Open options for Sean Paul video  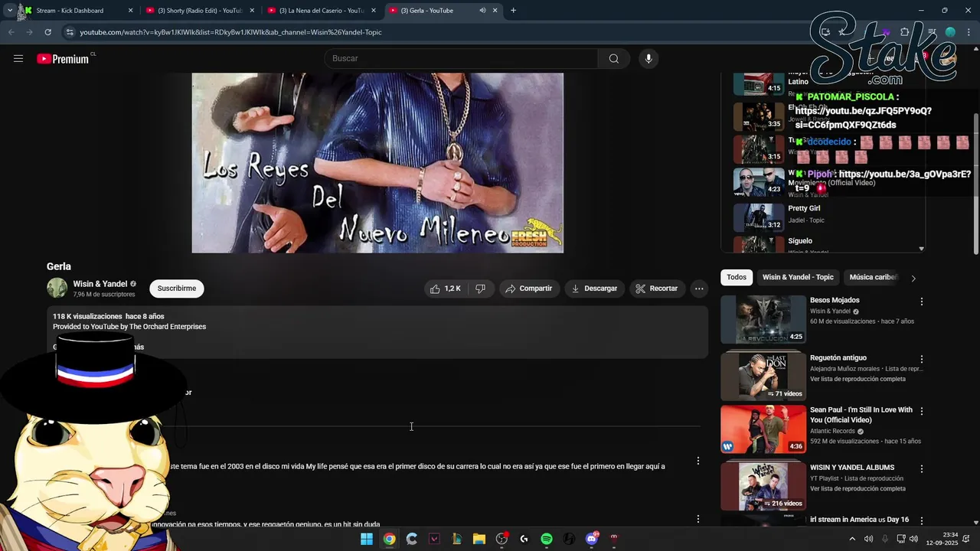point(922,411)
